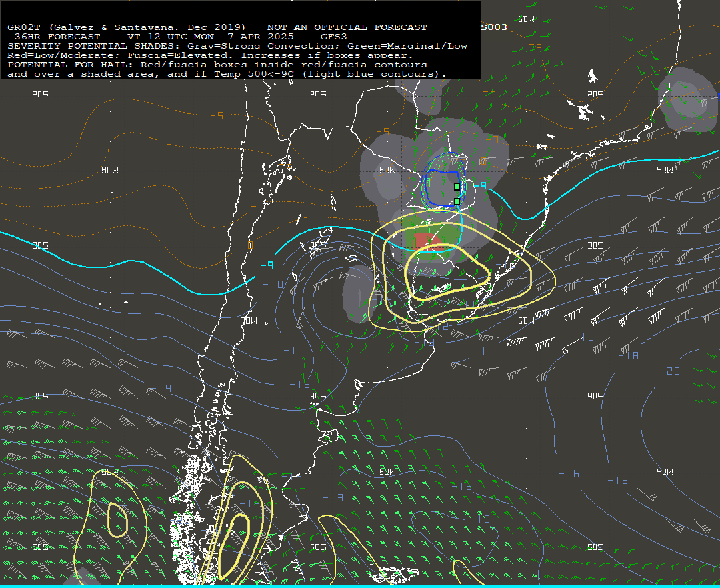Screen dimensions: 720x588
Task: Click the '-20' contour label
Action: click(669, 371)
